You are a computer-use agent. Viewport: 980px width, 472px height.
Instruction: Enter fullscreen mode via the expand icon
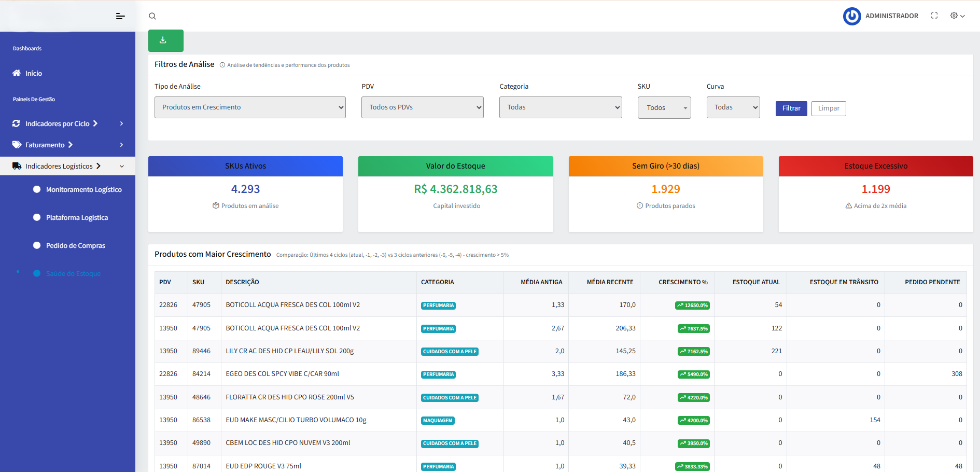click(934, 16)
